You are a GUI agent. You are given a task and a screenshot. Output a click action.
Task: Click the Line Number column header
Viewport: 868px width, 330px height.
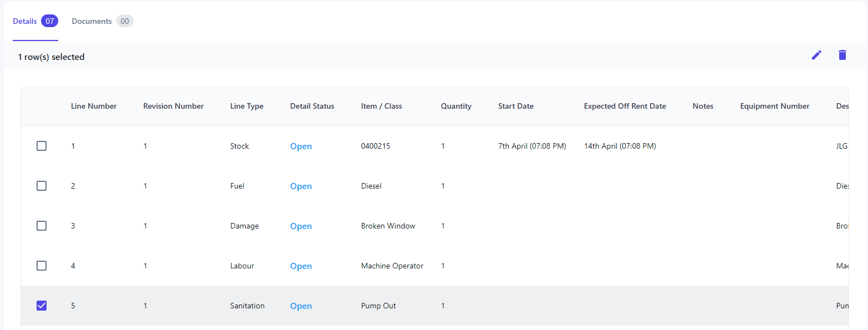[x=94, y=106]
